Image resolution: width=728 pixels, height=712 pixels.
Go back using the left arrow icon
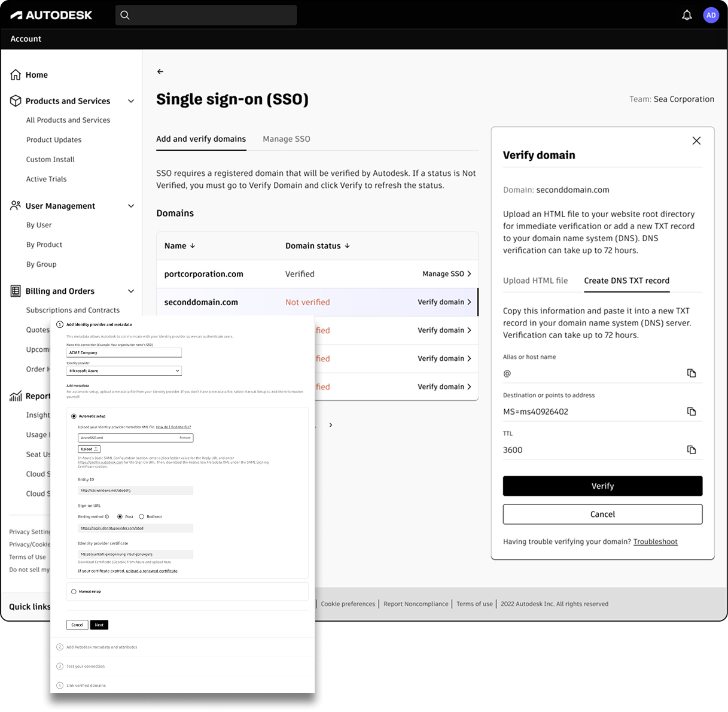[160, 72]
